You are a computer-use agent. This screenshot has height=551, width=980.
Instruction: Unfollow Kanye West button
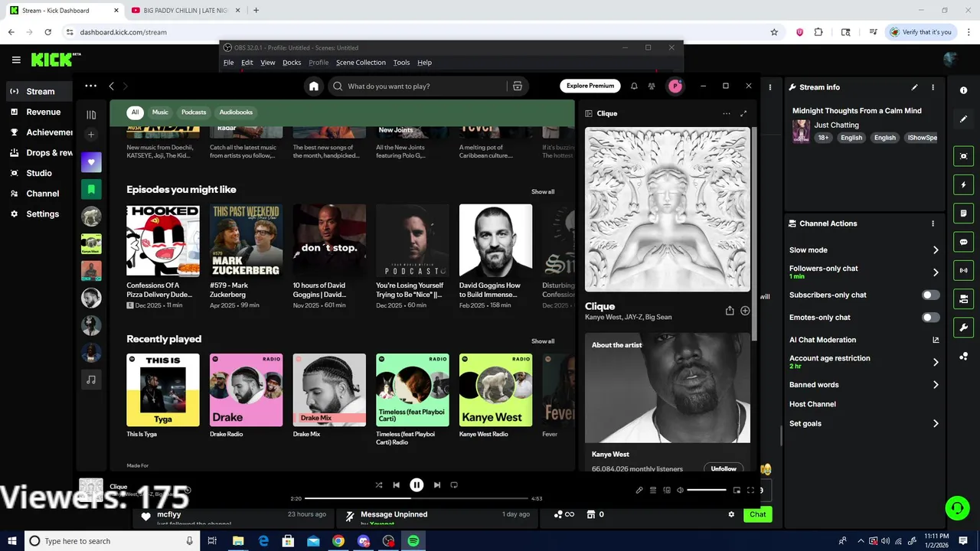pyautogui.click(x=724, y=468)
